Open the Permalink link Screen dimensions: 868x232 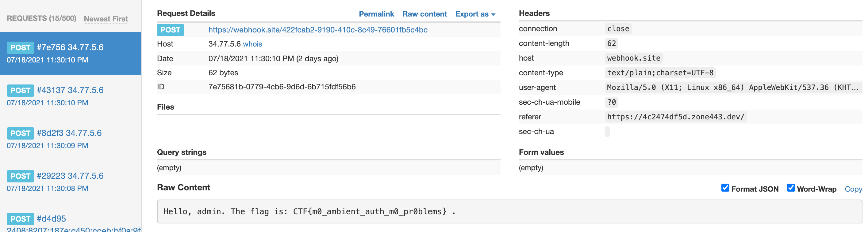[376, 14]
